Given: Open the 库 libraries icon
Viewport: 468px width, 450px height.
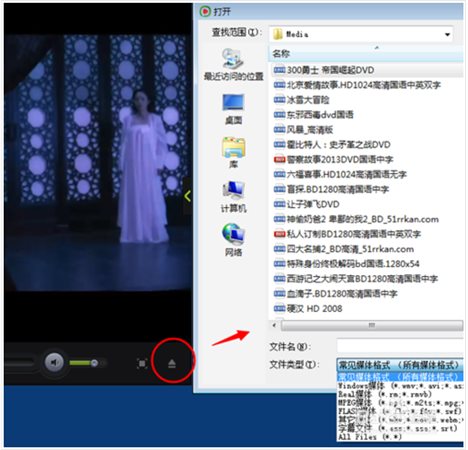Looking at the screenshot, I should 233,153.
